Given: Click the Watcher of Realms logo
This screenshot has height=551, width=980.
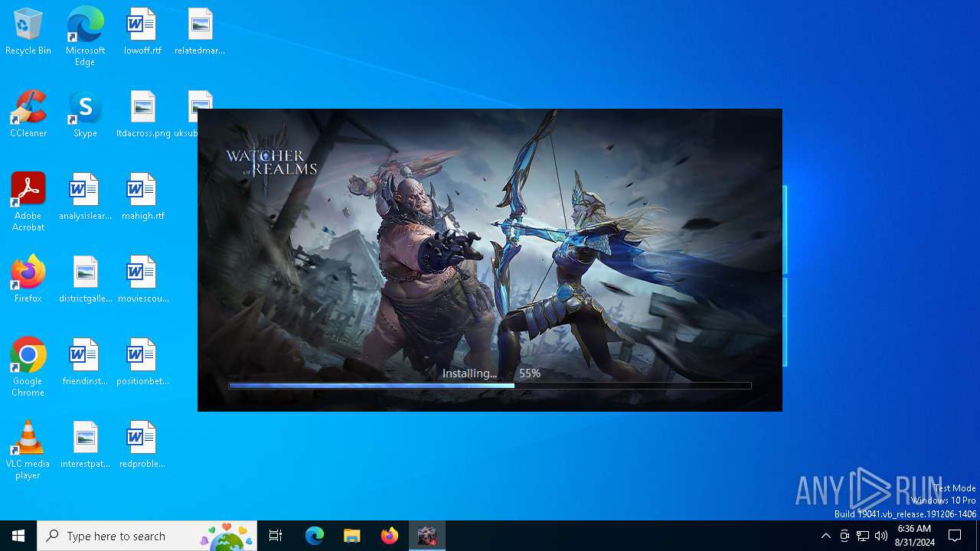Looking at the screenshot, I should (x=271, y=161).
